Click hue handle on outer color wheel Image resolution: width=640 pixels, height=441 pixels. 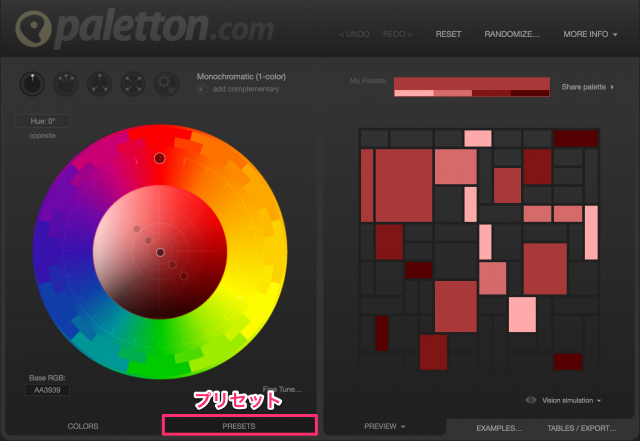tap(160, 158)
